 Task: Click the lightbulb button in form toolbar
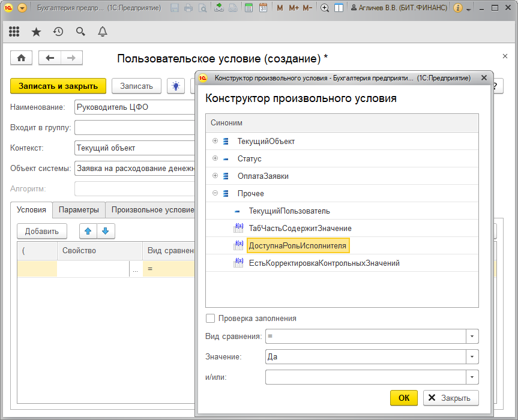point(176,86)
